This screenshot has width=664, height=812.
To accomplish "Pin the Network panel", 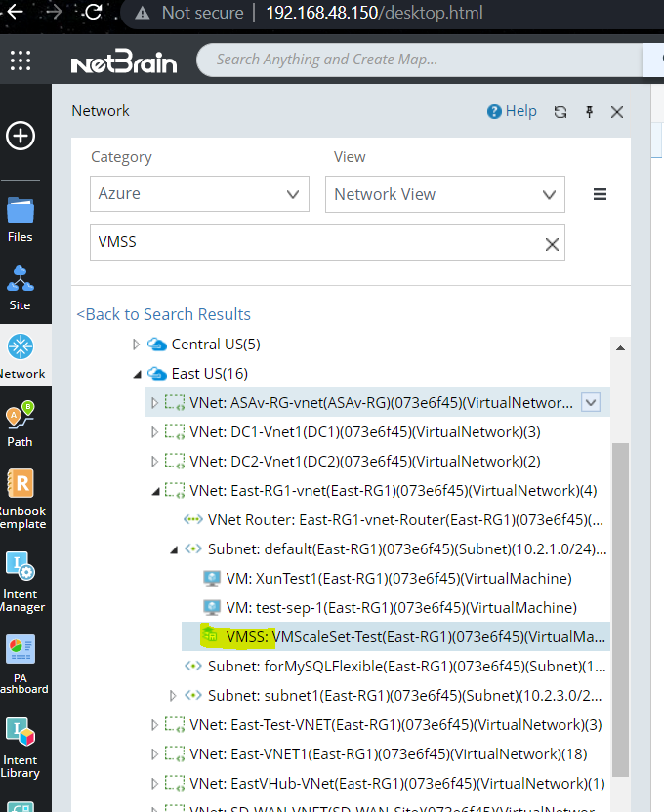I will point(589,112).
